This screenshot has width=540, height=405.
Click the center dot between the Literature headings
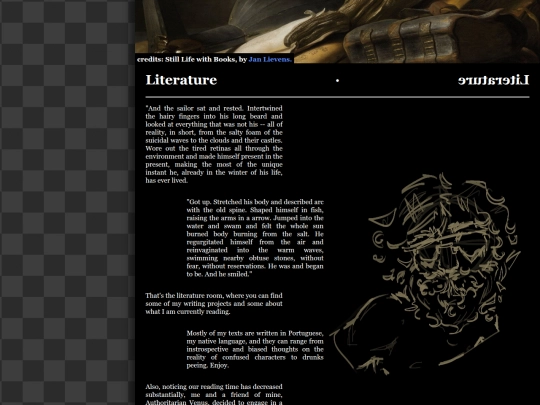point(338,81)
